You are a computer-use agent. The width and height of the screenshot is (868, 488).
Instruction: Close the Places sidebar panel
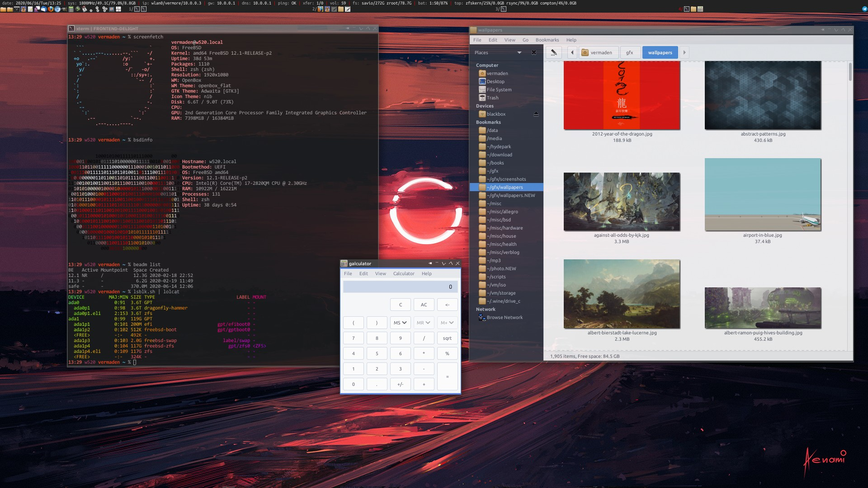(534, 52)
